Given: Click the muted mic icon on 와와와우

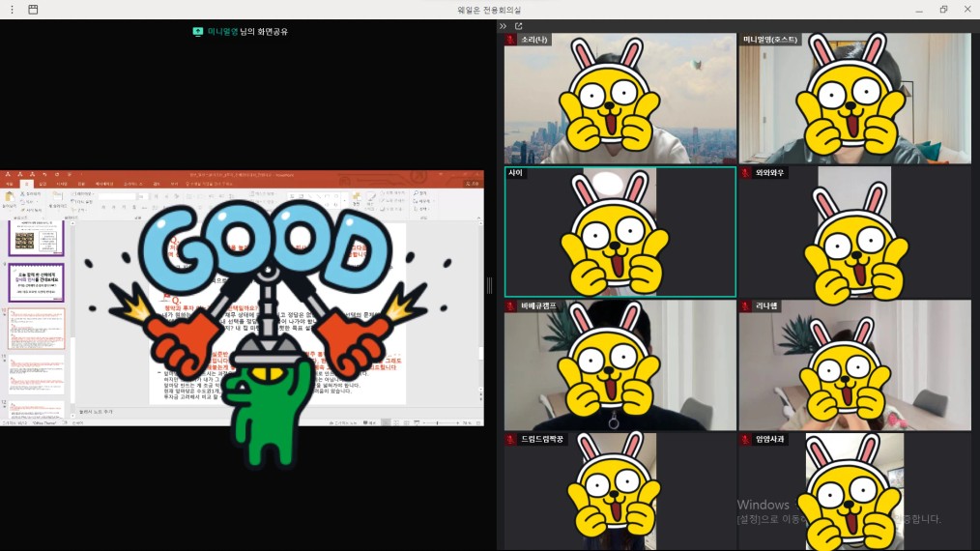Looking at the screenshot, I should [745, 173].
